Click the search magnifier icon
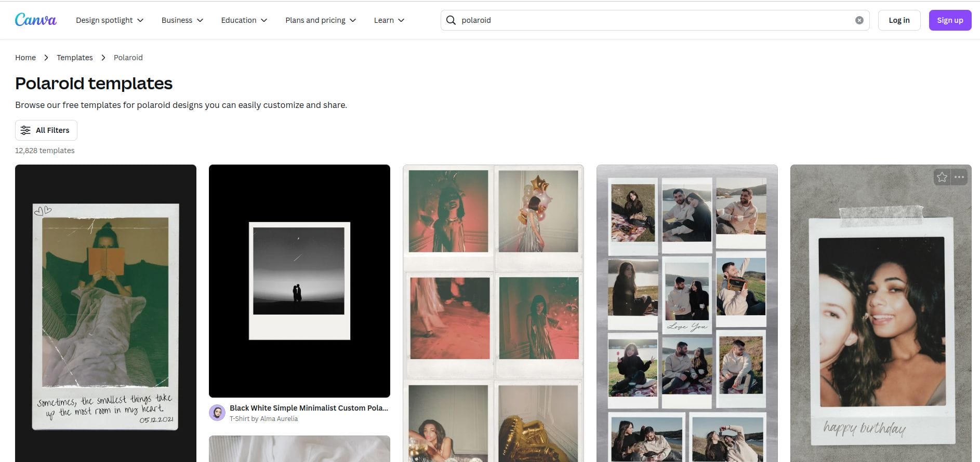 pyautogui.click(x=451, y=20)
